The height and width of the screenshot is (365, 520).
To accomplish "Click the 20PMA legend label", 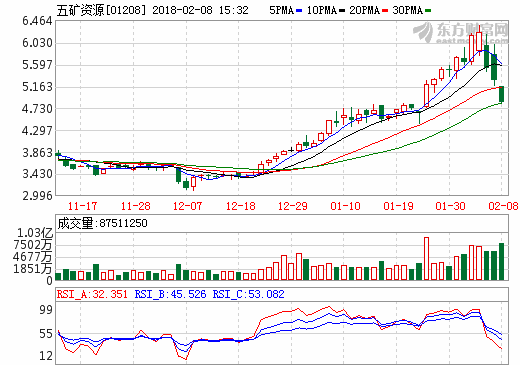I will point(365,10).
